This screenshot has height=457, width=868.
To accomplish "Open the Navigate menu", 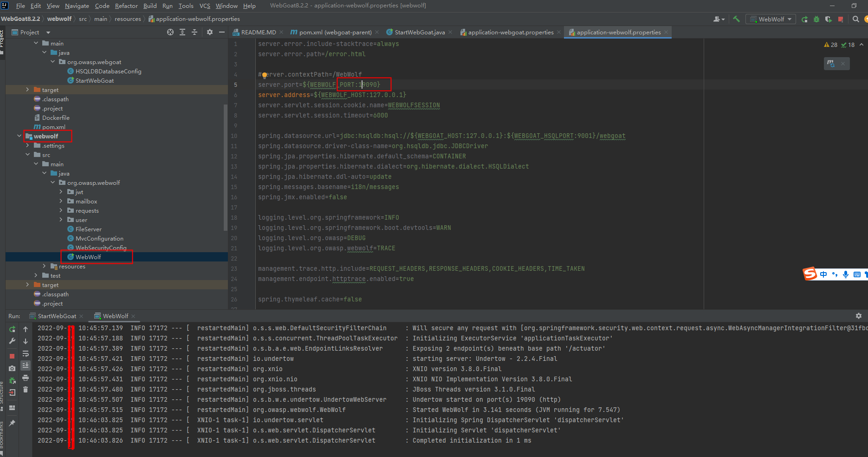I will click(77, 6).
